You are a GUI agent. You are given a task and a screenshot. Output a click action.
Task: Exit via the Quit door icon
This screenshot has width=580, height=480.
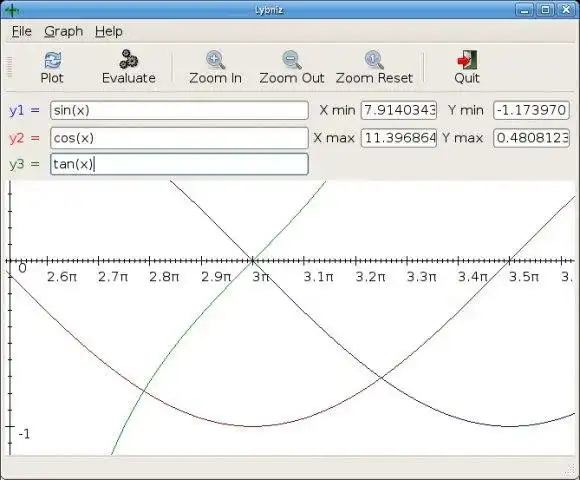pyautogui.click(x=467, y=60)
